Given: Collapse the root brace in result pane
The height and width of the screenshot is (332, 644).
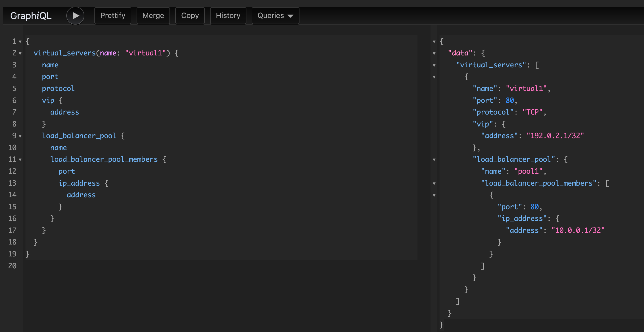Looking at the screenshot, I should (434, 42).
